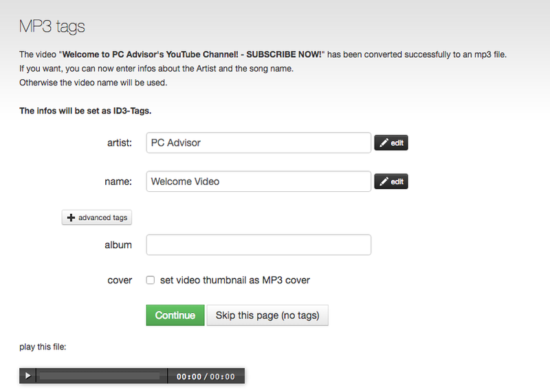This screenshot has height=392, width=550.
Task: Enable video thumbnail as MP3 cover checkbox
Action: pos(150,280)
